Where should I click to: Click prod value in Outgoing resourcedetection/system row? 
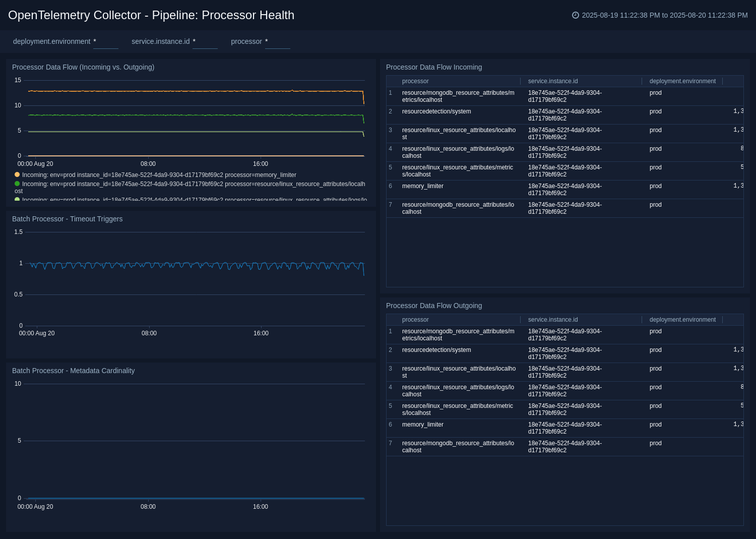pyautogui.click(x=656, y=350)
